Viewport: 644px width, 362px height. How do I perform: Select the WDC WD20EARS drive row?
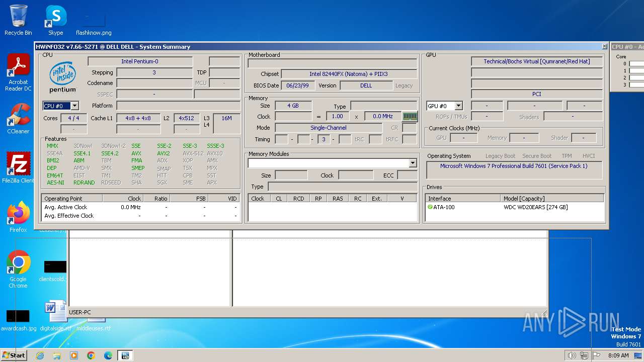(x=515, y=207)
